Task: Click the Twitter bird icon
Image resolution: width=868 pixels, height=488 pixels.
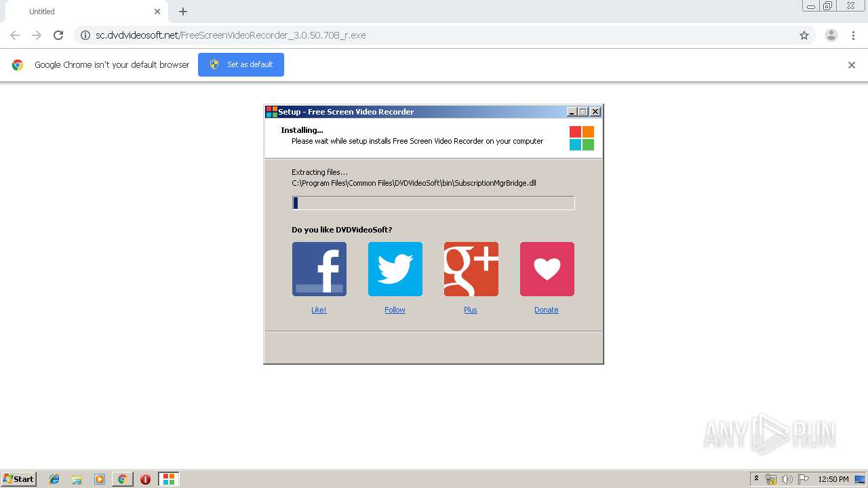Action: point(395,269)
